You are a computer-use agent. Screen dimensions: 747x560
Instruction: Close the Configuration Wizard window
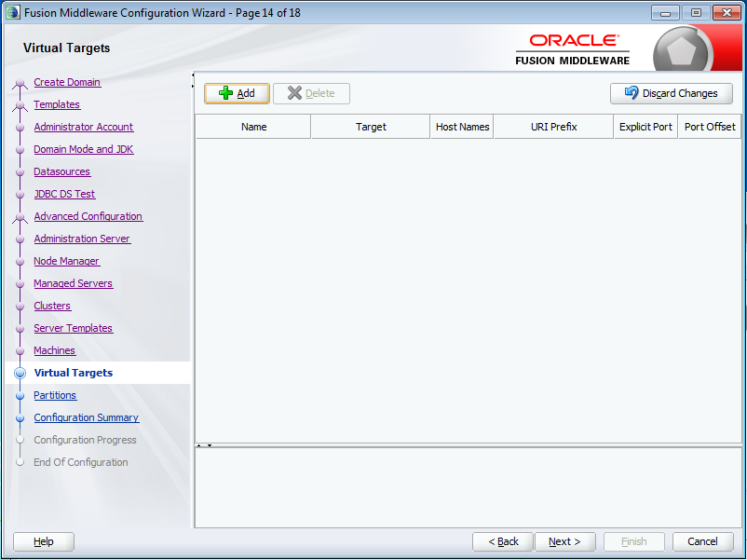coord(727,13)
